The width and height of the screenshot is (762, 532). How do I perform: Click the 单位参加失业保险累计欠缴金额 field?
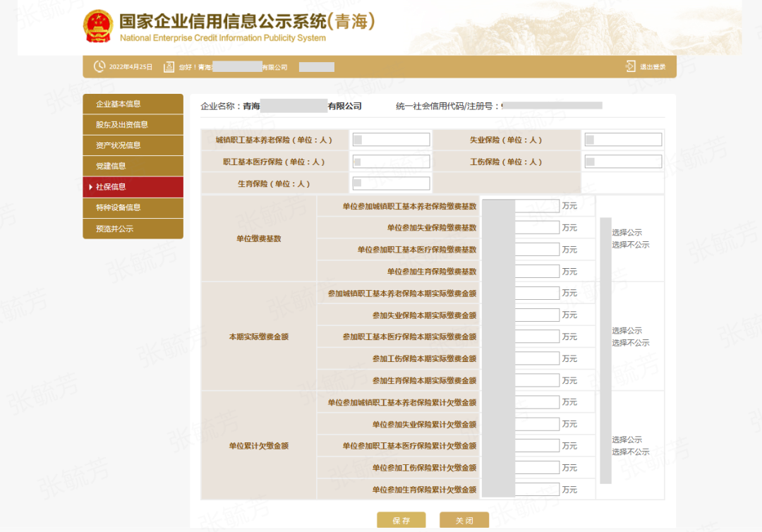[x=521, y=423]
